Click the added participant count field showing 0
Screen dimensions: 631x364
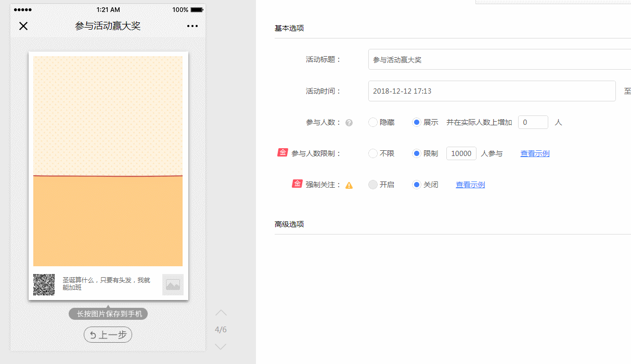point(533,122)
